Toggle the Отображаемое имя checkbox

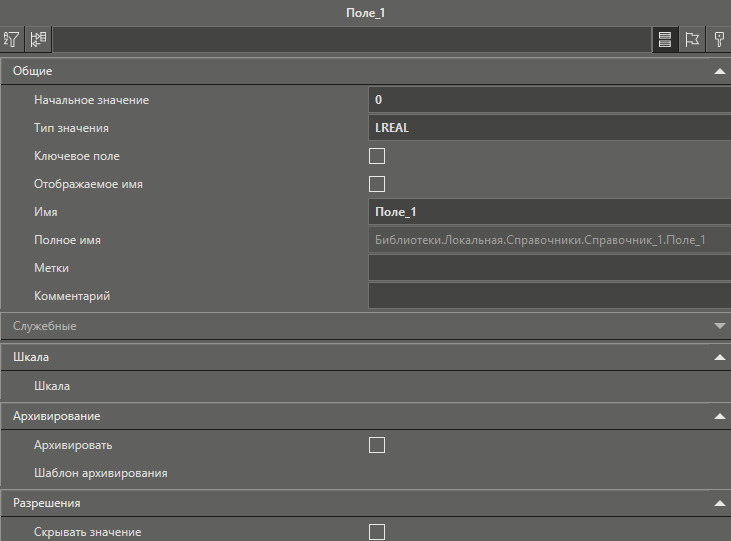click(x=377, y=184)
